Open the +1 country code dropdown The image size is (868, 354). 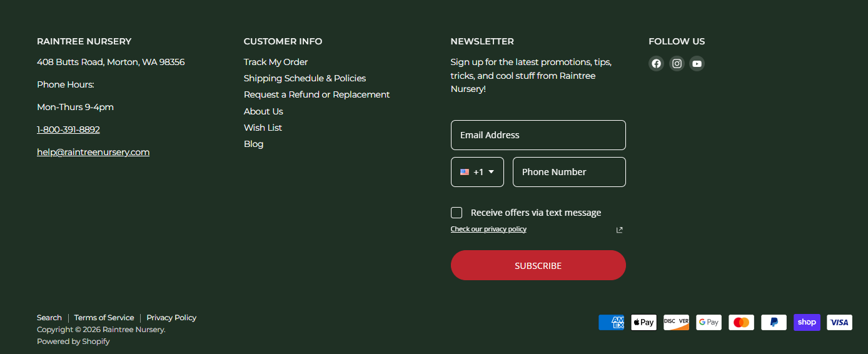pyautogui.click(x=477, y=172)
